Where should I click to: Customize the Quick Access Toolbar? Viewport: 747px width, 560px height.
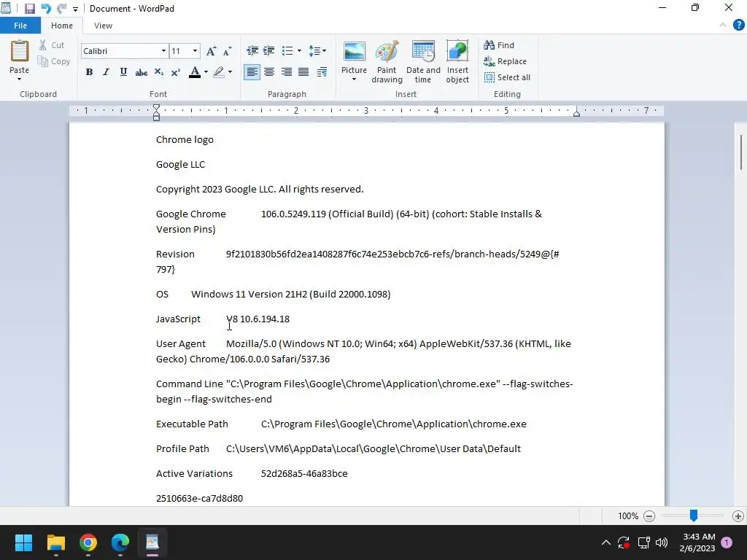75,9
